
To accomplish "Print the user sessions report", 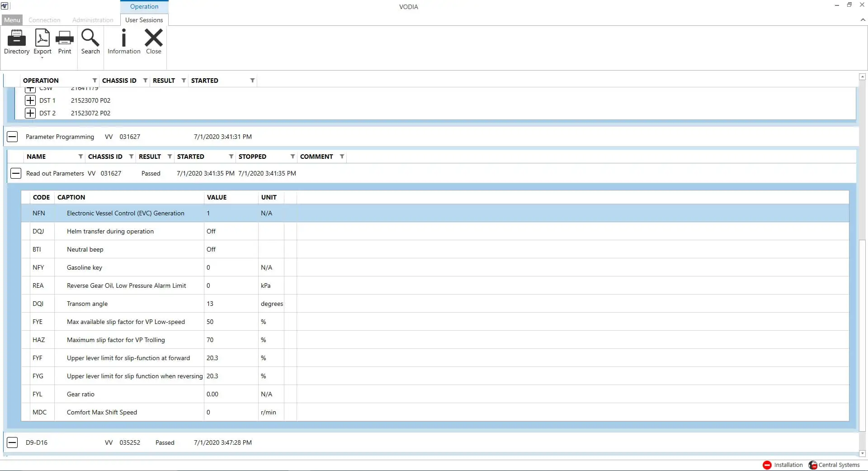I will point(64,40).
